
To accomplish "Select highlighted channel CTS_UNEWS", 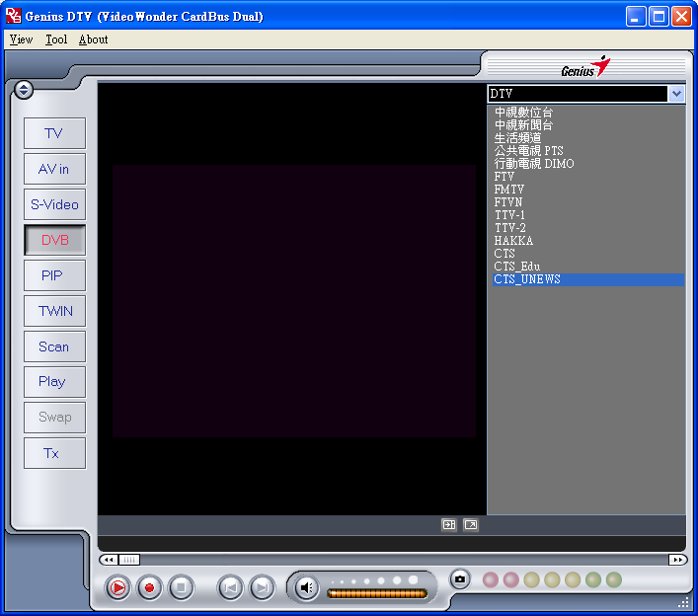I will 588,279.
